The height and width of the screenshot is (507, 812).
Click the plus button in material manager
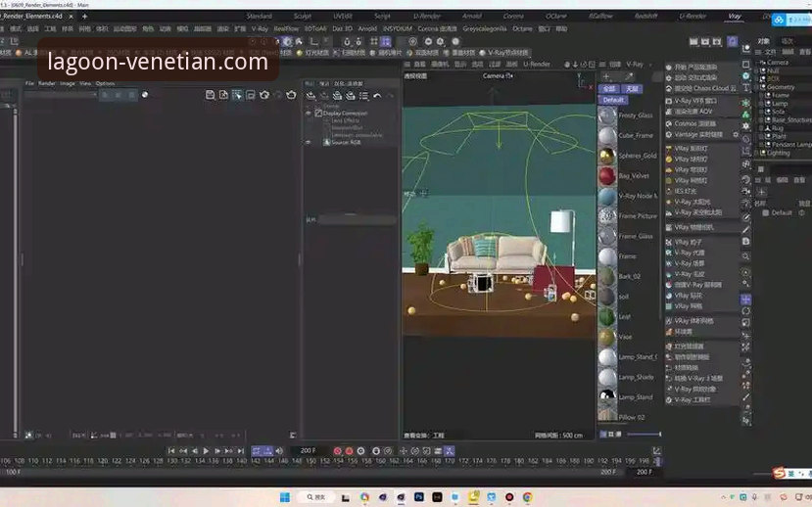click(x=606, y=76)
